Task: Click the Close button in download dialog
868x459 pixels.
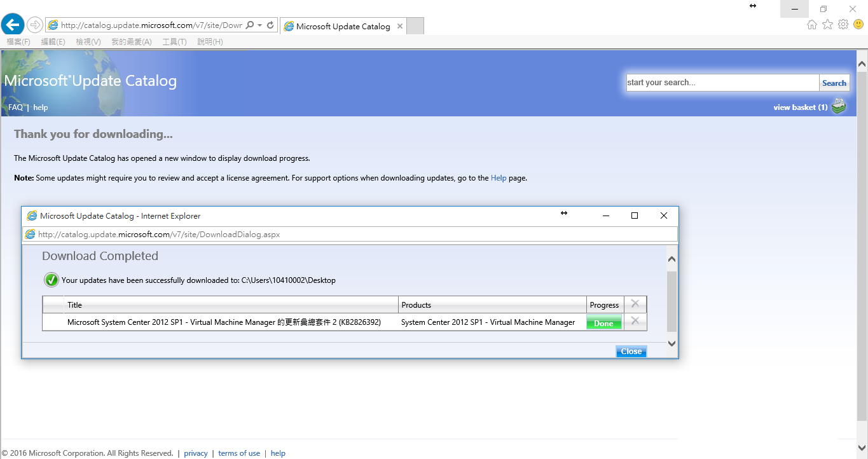Action: (x=631, y=351)
